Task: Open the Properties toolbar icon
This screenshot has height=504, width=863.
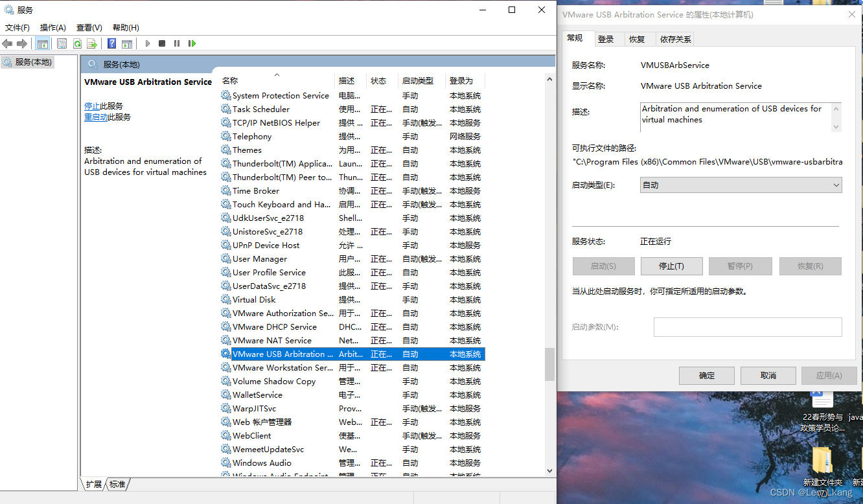Action: coord(62,43)
